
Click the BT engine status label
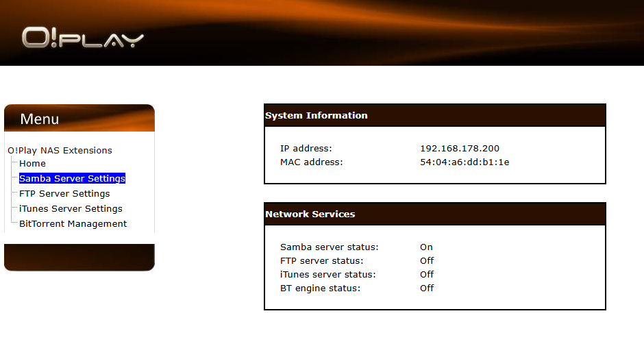[320, 288]
